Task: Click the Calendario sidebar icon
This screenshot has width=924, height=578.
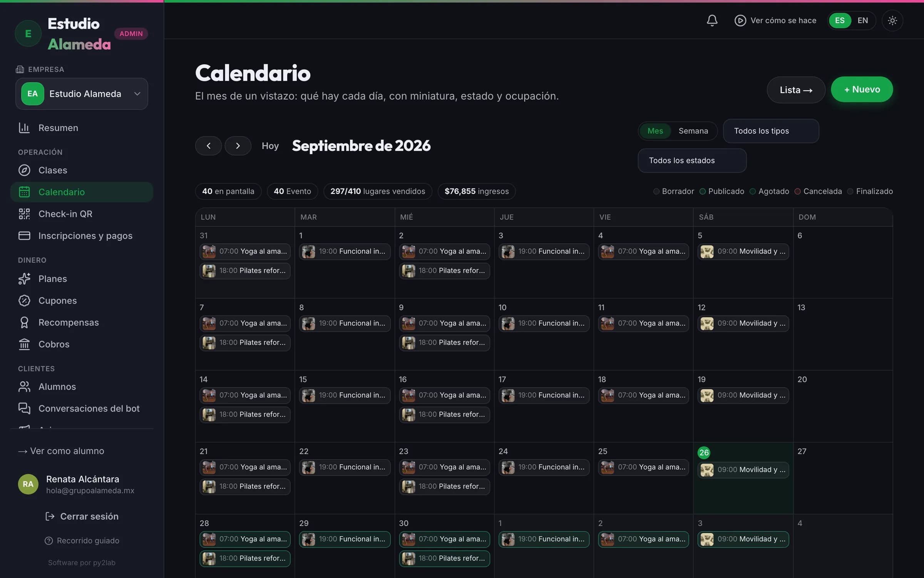Action: coord(24,192)
